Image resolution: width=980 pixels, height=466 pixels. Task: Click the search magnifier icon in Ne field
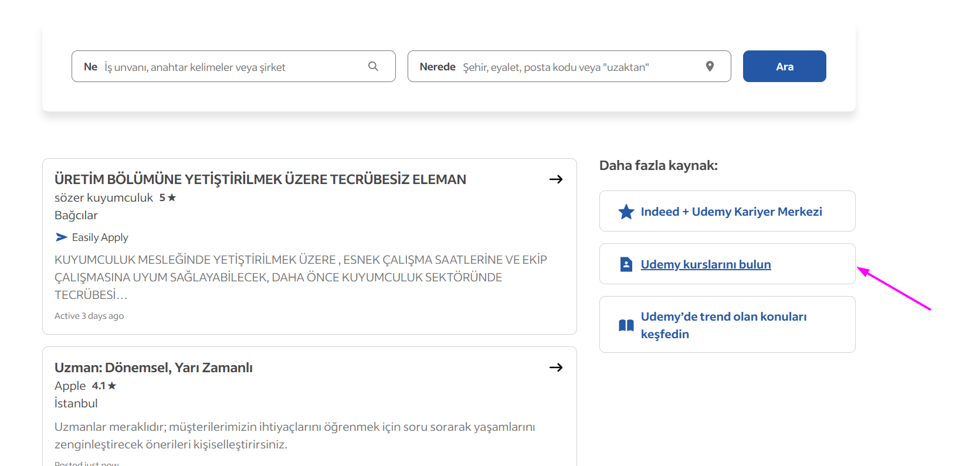click(x=373, y=66)
